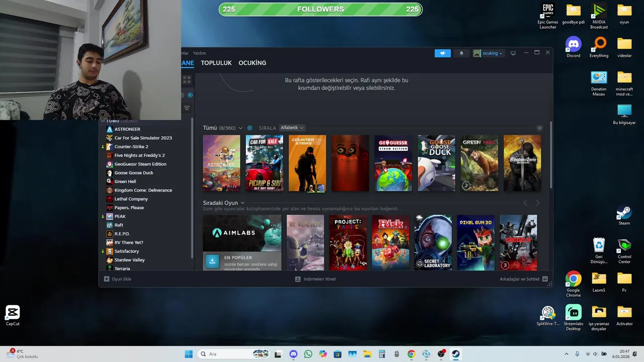
Task: Download Aim Labs with the blue install button
Action: tap(212, 261)
